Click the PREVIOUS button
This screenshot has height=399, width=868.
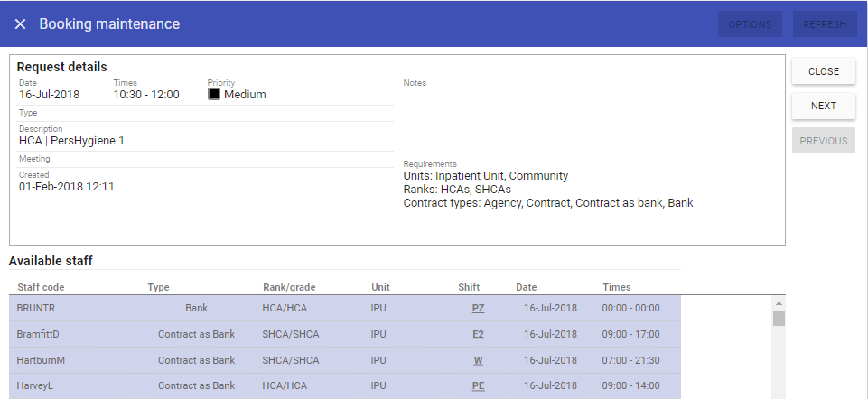pyautogui.click(x=823, y=141)
